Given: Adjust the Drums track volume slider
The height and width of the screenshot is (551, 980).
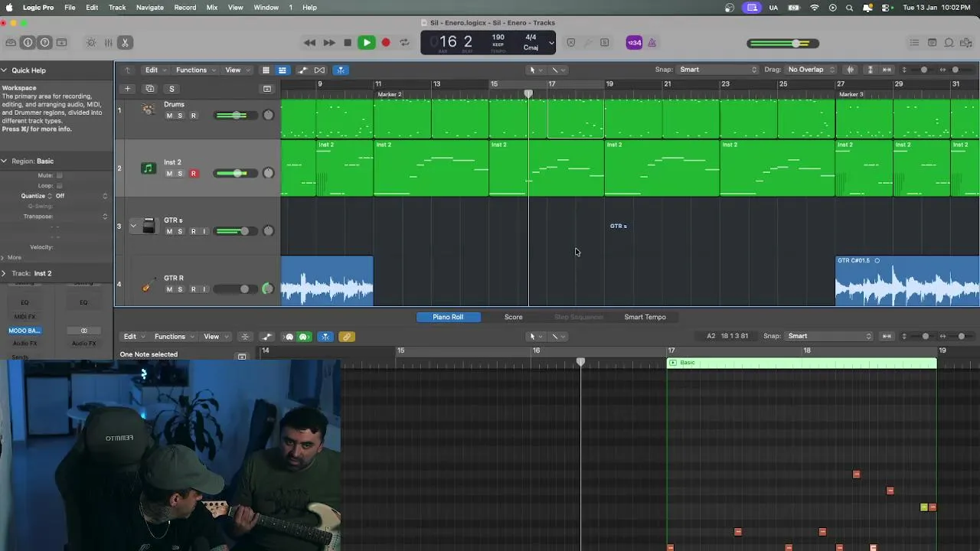Looking at the screenshot, I should pos(236,115).
